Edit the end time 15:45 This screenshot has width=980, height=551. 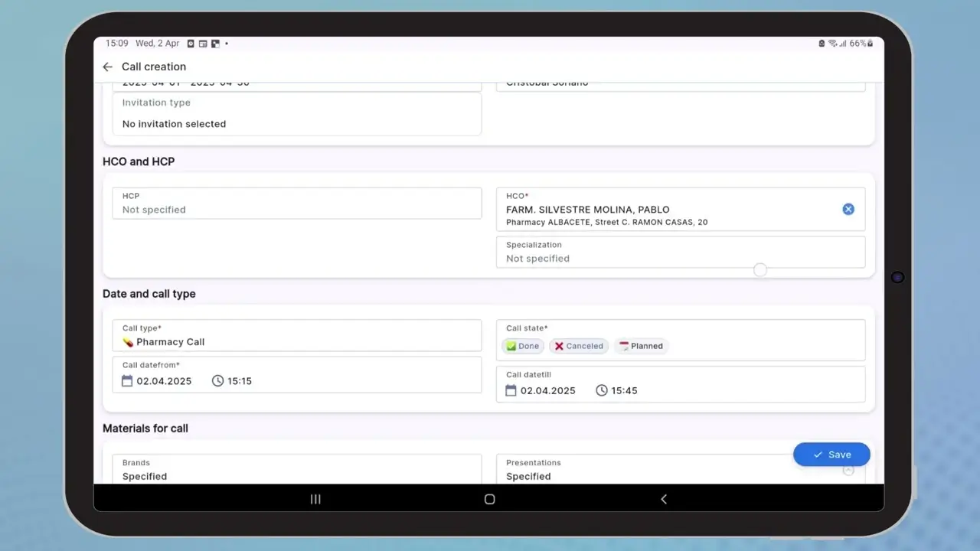pyautogui.click(x=624, y=390)
